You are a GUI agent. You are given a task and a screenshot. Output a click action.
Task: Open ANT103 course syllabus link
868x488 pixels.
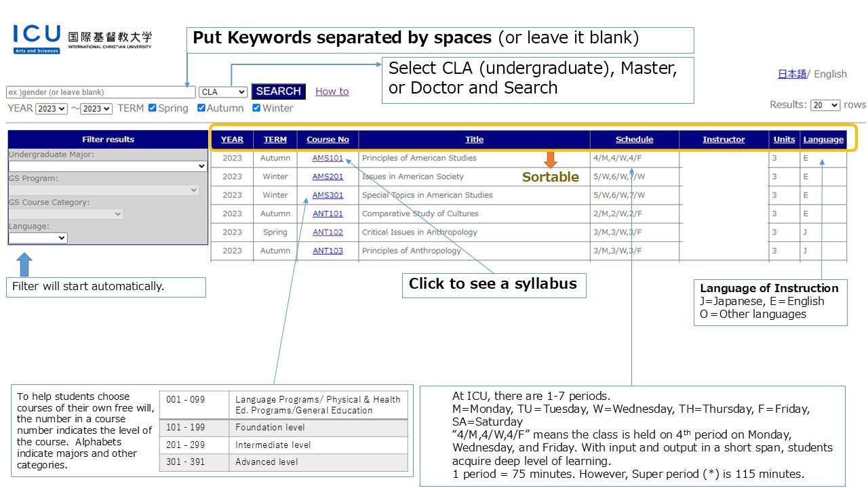point(328,251)
